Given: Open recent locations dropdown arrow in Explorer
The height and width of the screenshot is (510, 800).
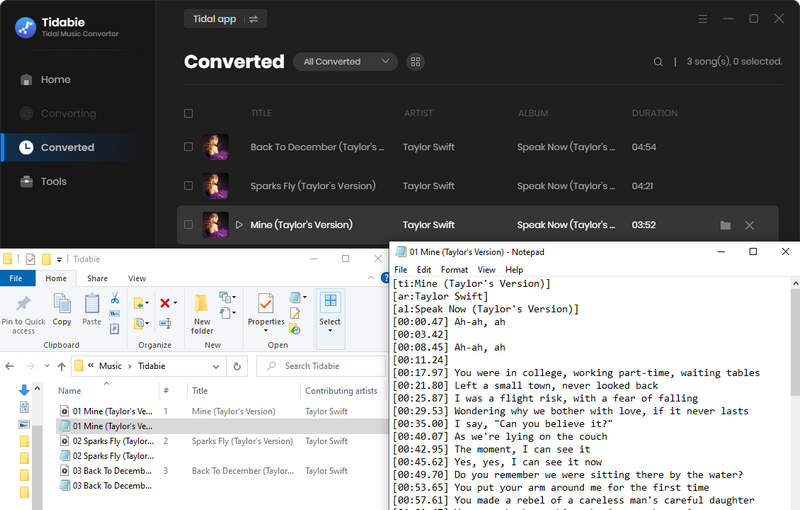Looking at the screenshot, I should [x=47, y=366].
